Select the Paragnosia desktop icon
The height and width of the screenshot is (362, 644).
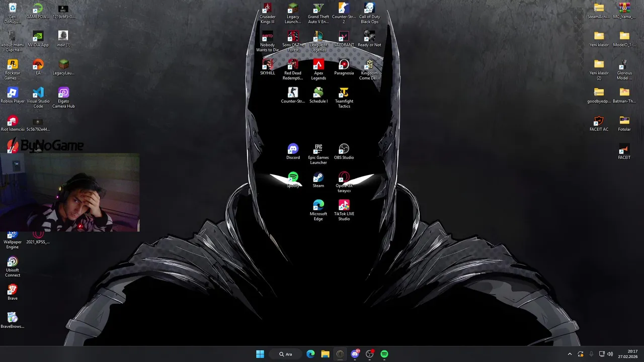click(344, 67)
